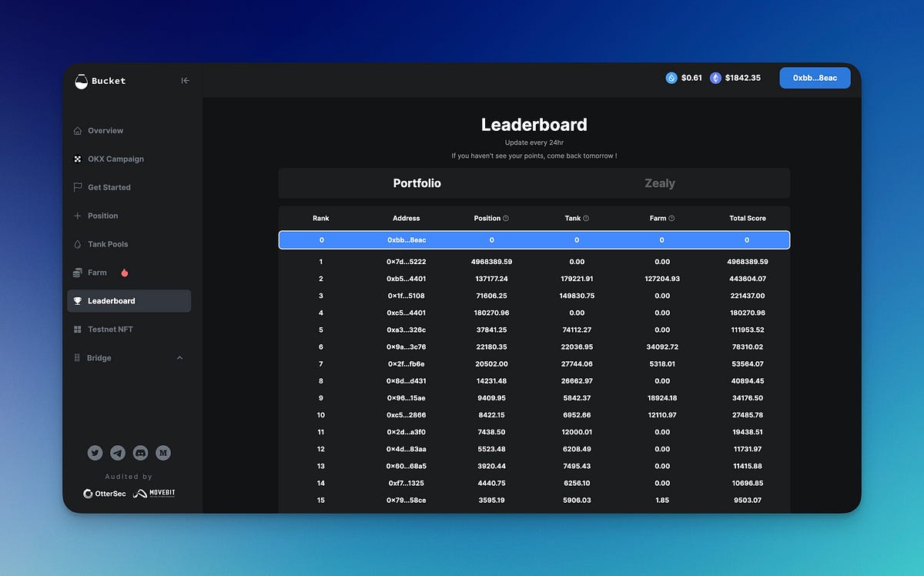Screen dimensions: 924x576
Task: Select the Portfolio tab
Action: pos(417,183)
